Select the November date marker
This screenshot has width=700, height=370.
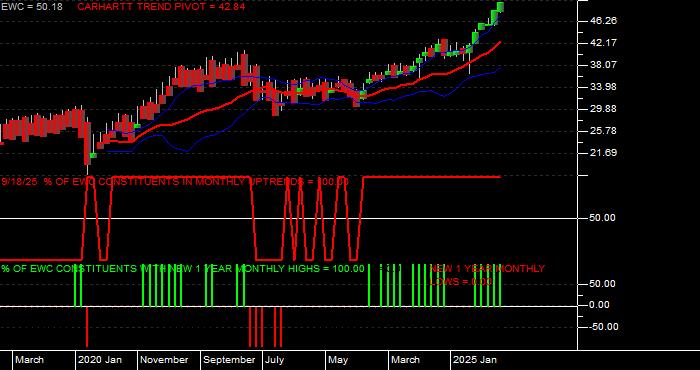coord(165,360)
